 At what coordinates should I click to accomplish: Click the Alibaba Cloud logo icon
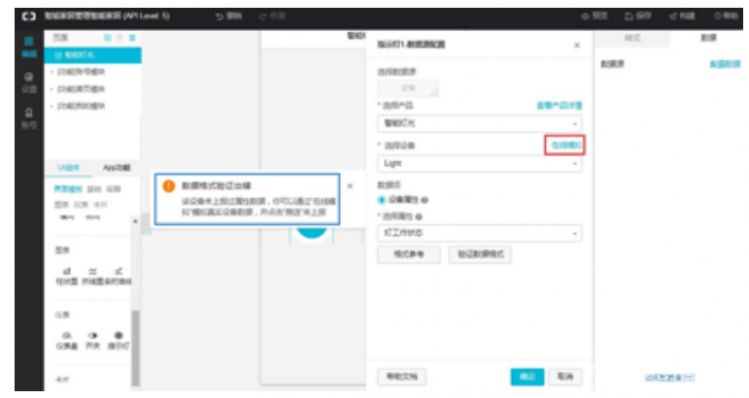coord(29,16)
